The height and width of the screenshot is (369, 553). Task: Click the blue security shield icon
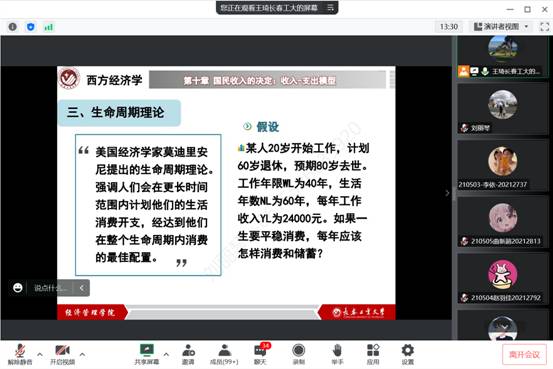[31, 27]
